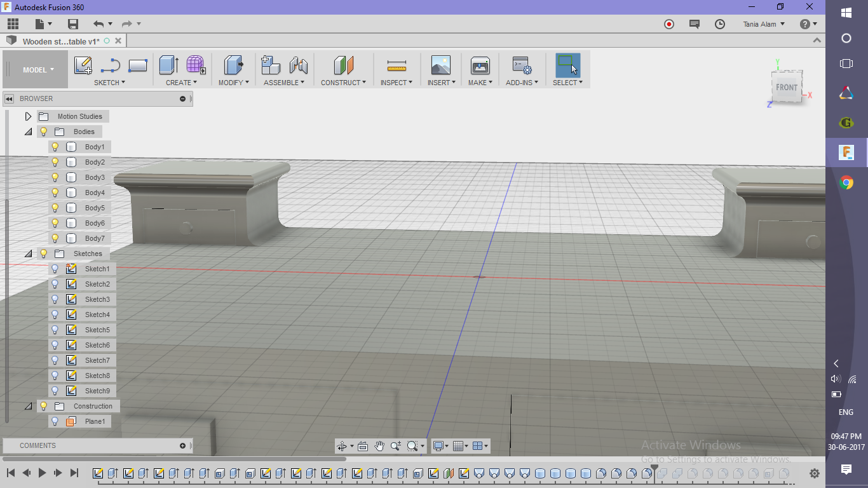Select the Rectangle sketch tool

(x=138, y=65)
